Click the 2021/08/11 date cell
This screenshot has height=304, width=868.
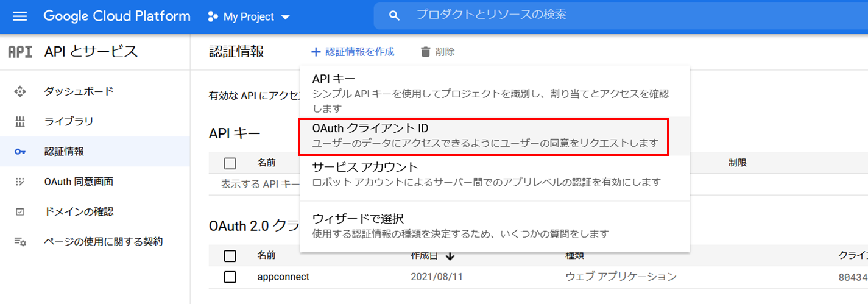(437, 277)
